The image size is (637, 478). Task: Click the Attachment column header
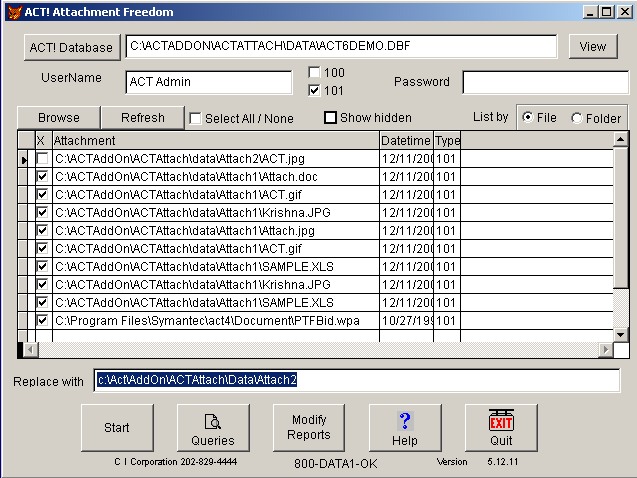click(216, 141)
